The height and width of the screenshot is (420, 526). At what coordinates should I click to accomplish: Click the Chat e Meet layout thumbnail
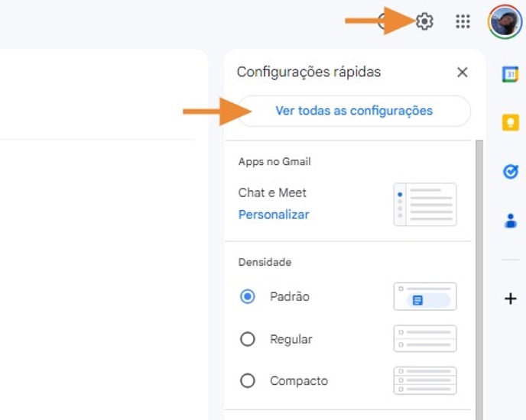tap(424, 204)
